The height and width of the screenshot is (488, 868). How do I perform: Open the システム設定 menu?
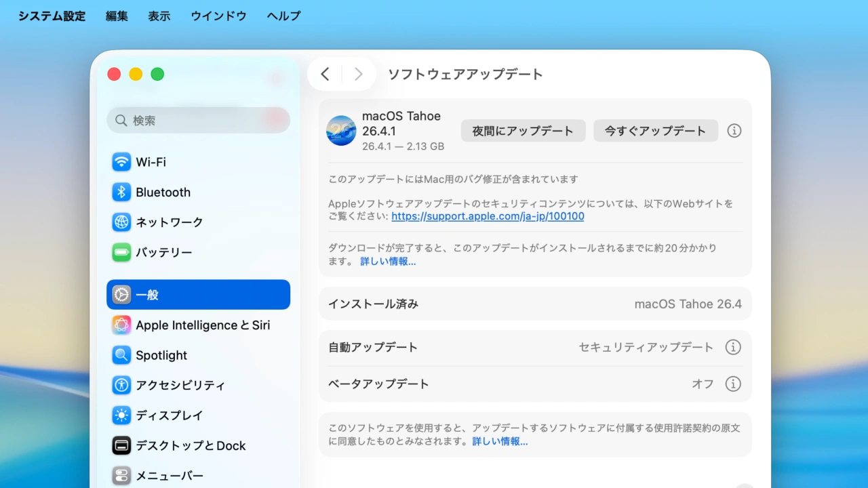[x=51, y=16]
